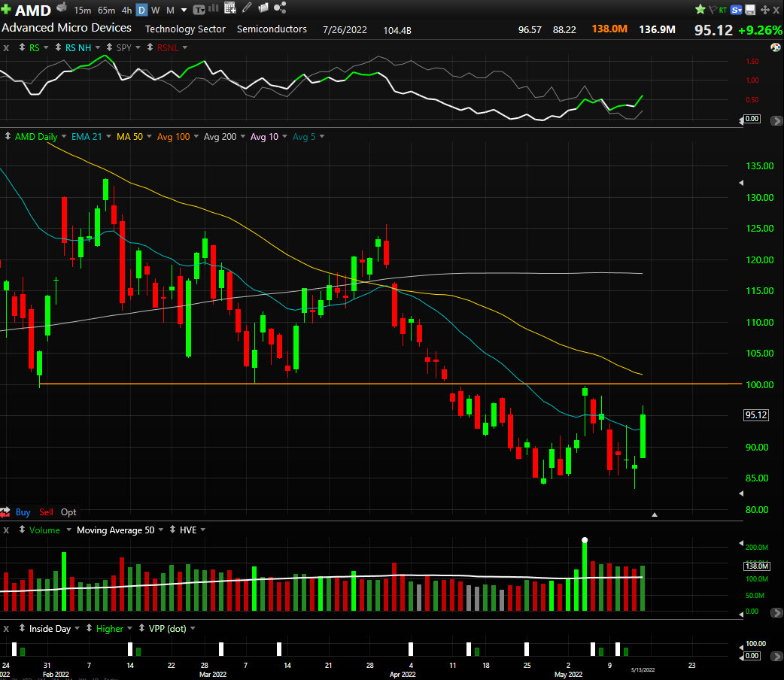This screenshot has width=784, height=680.
Task: Open the EMA 21 dropdown arrow
Action: click(108, 136)
